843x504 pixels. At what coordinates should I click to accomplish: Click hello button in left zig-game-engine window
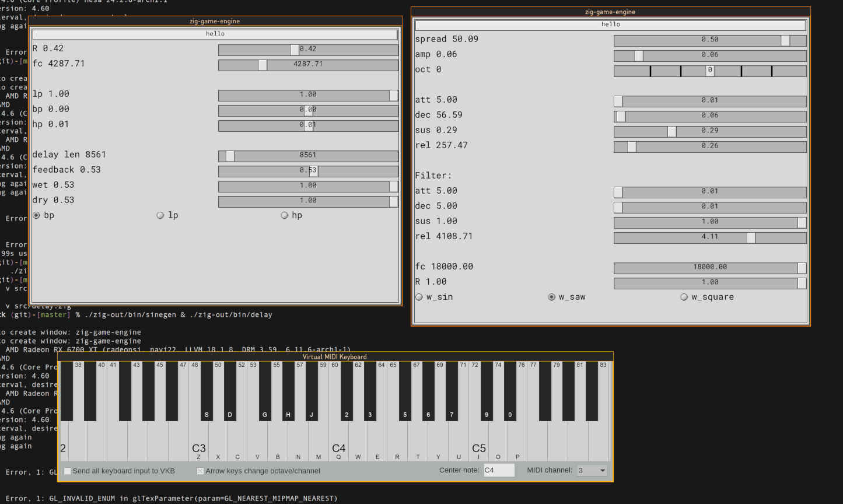pos(215,34)
